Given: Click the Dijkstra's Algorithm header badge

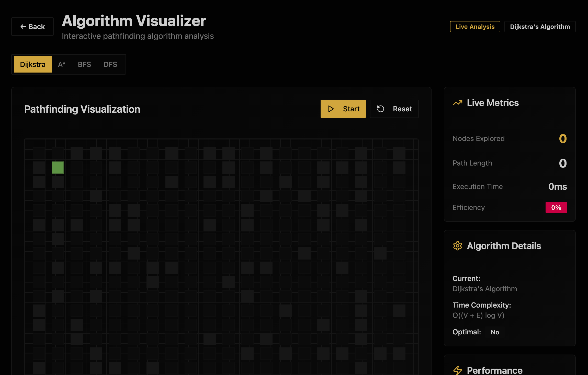Looking at the screenshot, I should (x=540, y=27).
